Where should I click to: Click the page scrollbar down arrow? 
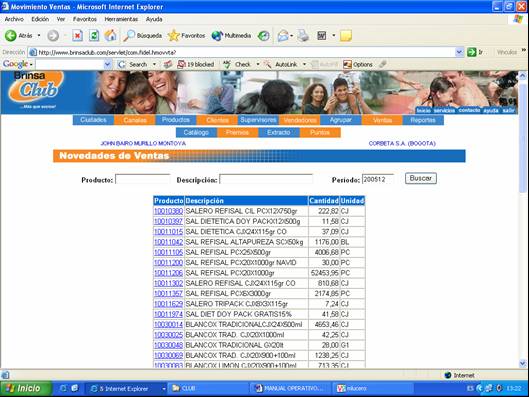coord(523,364)
